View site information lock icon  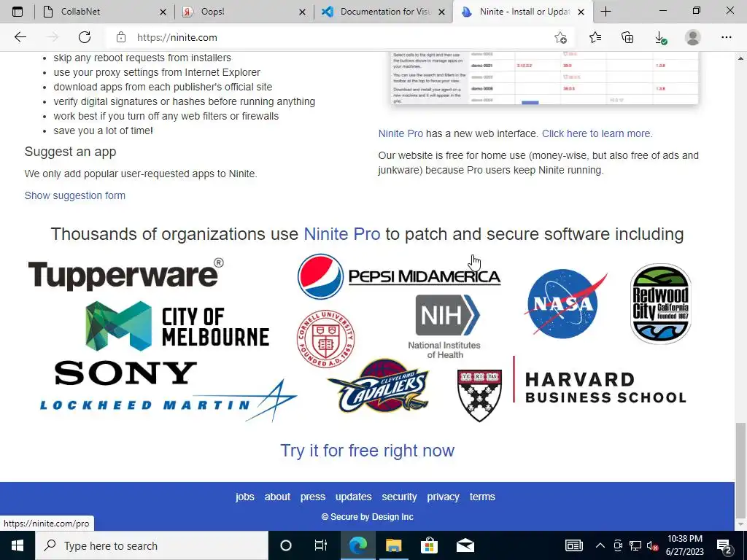[121, 37]
